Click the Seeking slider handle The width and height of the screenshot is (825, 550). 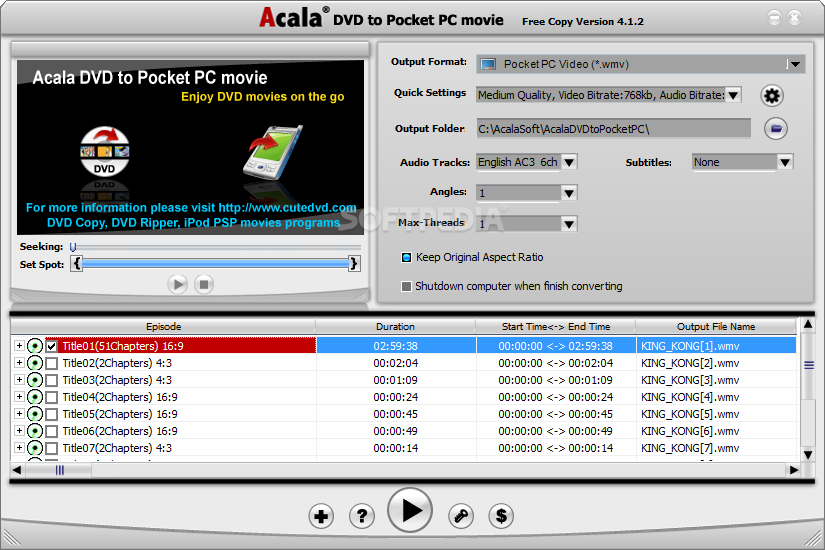[73, 247]
